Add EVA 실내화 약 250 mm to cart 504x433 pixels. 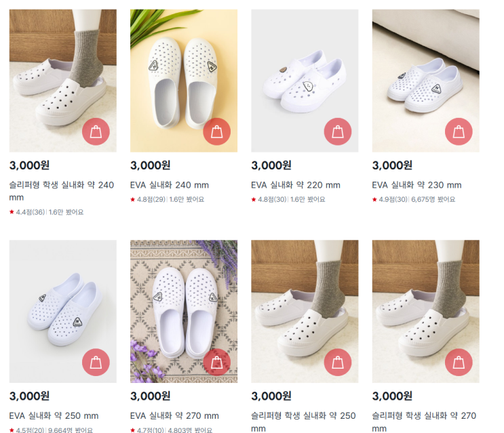[x=96, y=363]
